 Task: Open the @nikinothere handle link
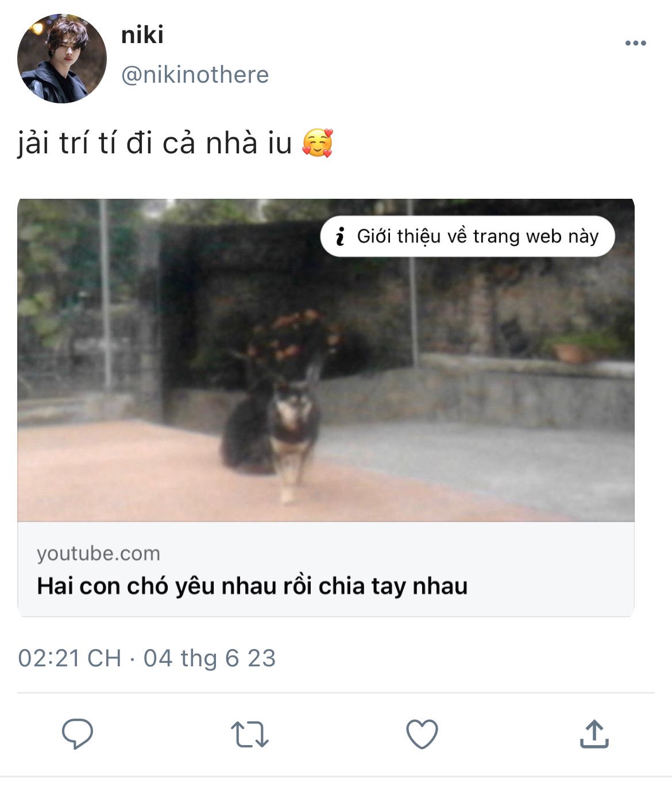(x=195, y=75)
